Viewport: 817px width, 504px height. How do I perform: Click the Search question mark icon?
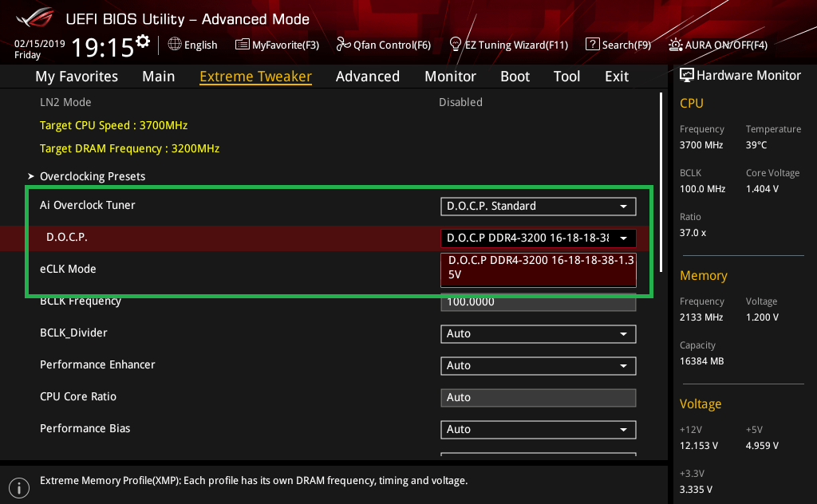coord(593,44)
